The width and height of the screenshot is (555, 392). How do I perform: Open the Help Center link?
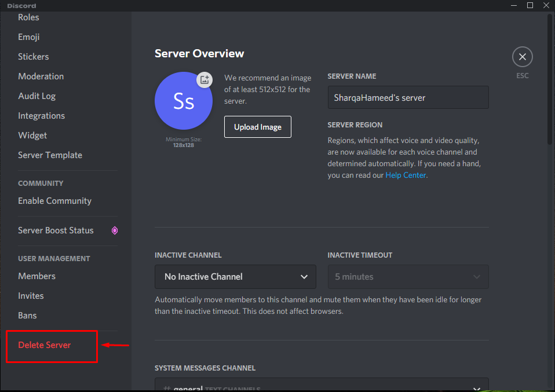point(406,175)
